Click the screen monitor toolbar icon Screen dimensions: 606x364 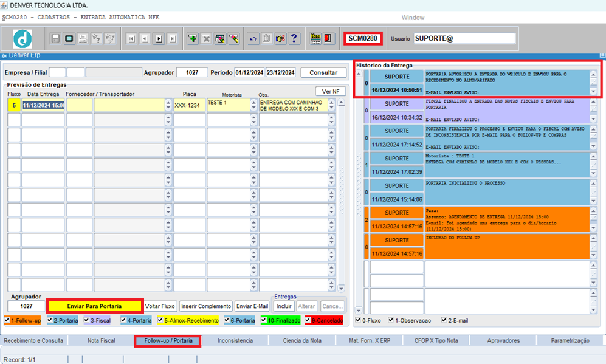click(x=69, y=39)
